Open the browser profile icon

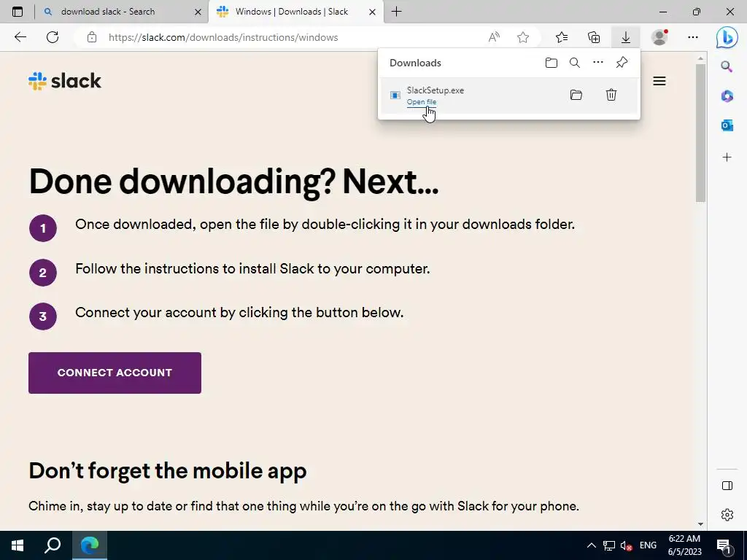[x=659, y=37]
